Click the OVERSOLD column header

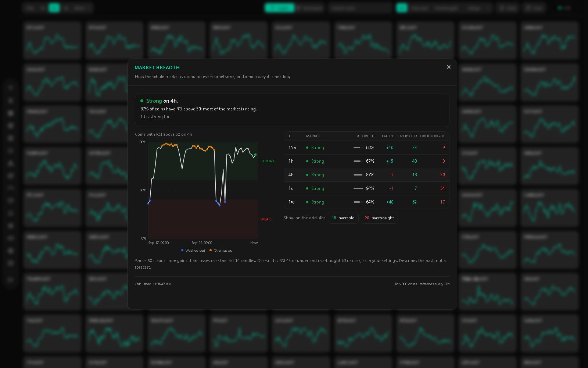point(407,136)
